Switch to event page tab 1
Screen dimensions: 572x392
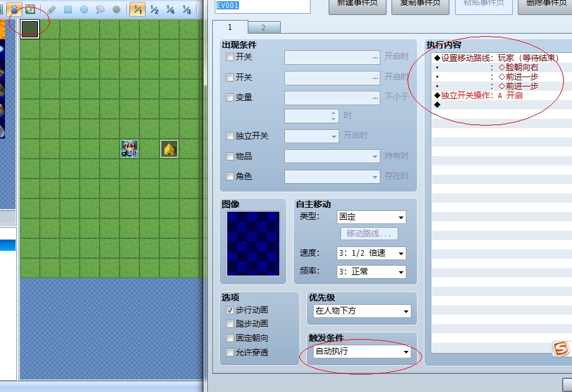tap(230, 27)
